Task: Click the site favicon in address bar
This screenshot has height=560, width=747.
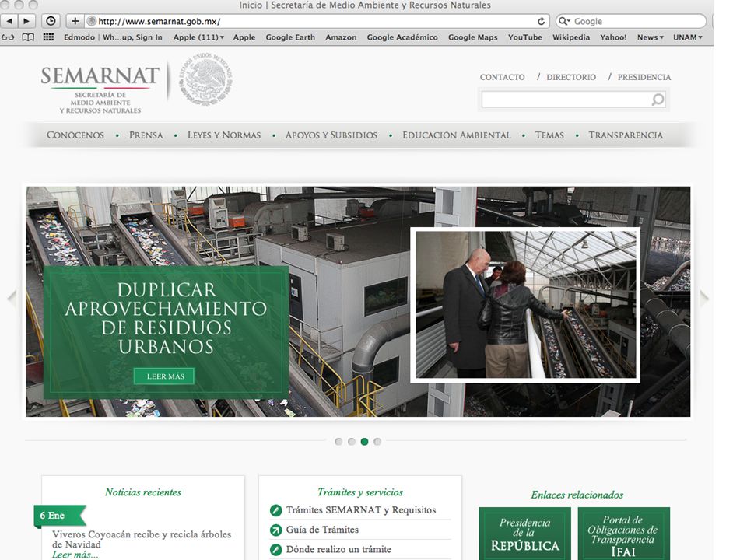Action: coord(92,22)
